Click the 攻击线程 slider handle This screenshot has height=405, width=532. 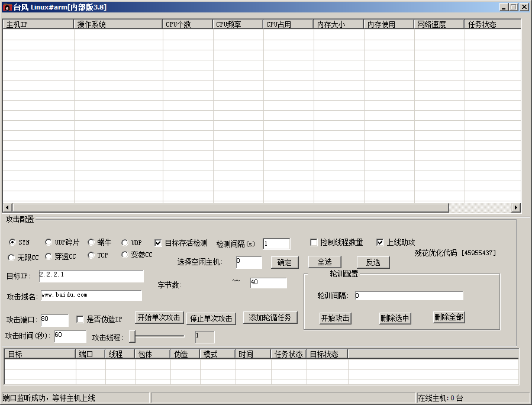click(133, 336)
